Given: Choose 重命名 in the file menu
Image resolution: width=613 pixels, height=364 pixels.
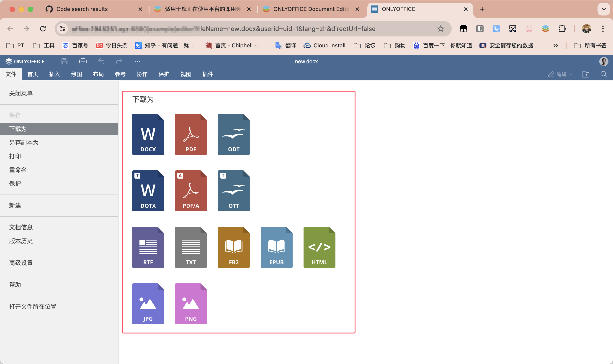Looking at the screenshot, I should [59, 170].
